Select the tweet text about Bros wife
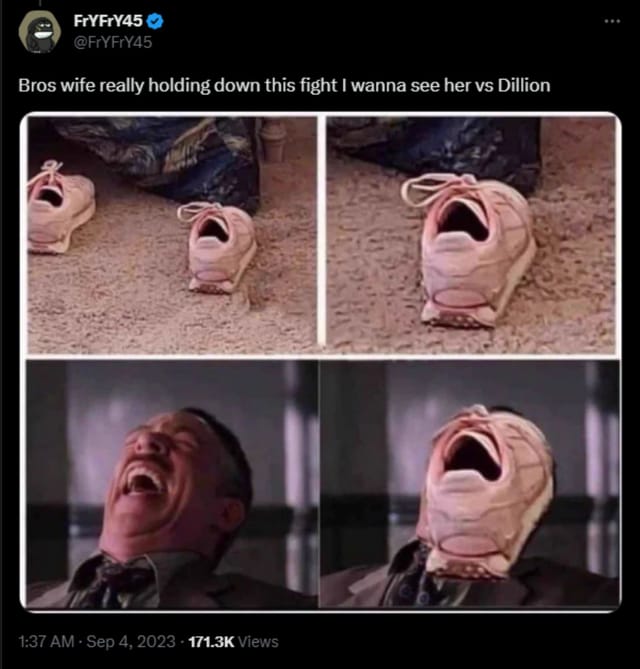The height and width of the screenshot is (669, 640). pyautogui.click(x=284, y=86)
